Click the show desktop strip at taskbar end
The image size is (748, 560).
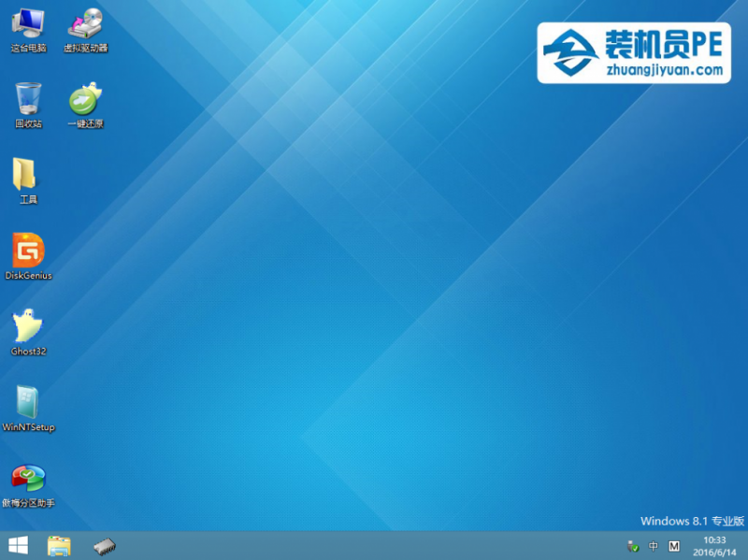[745, 546]
